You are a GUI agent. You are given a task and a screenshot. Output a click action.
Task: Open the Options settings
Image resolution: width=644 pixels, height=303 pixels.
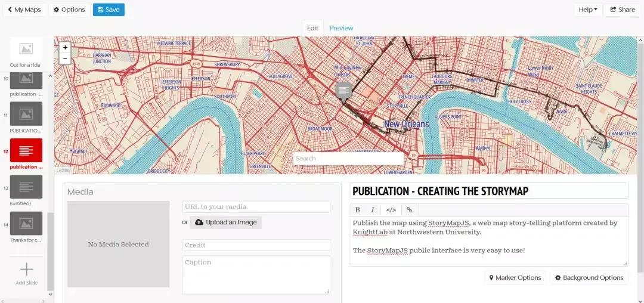pyautogui.click(x=69, y=10)
